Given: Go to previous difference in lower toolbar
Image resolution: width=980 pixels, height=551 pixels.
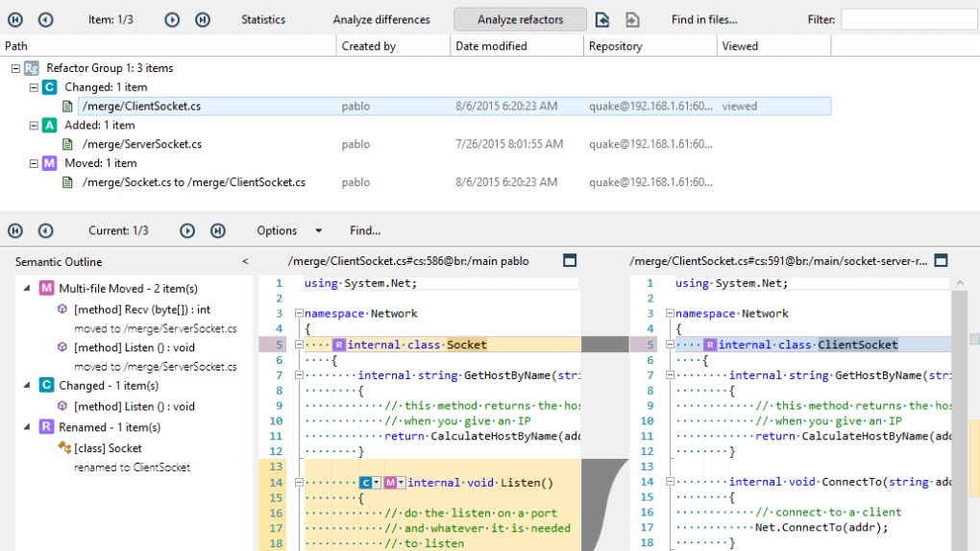Looking at the screenshot, I should click(x=45, y=230).
